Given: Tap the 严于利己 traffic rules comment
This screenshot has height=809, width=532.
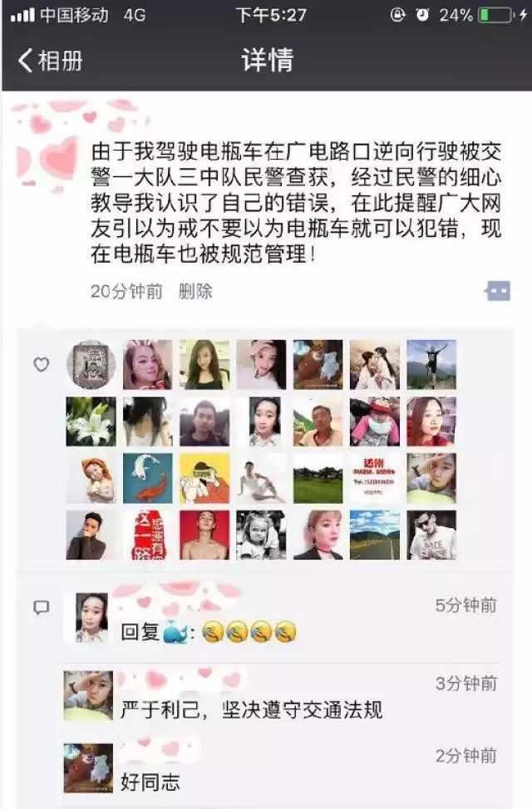Looking at the screenshot, I should (x=251, y=710).
